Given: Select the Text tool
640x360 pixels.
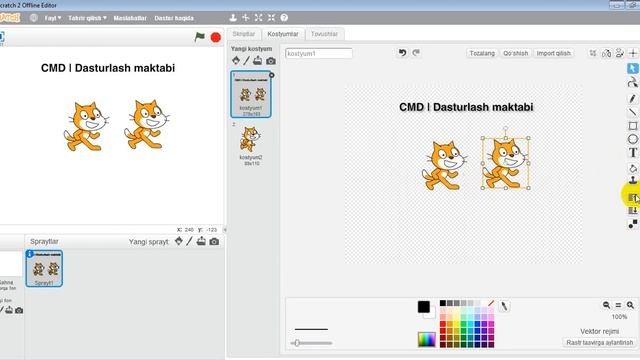Looking at the screenshot, I should (633, 153).
